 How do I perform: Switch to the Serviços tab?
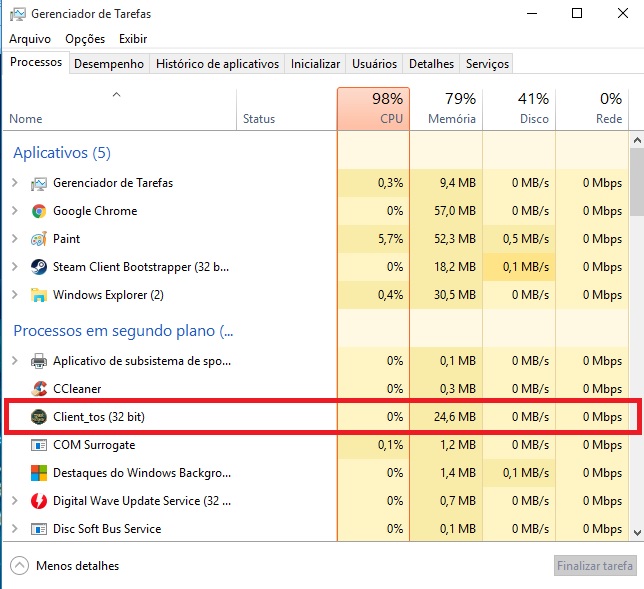[487, 64]
